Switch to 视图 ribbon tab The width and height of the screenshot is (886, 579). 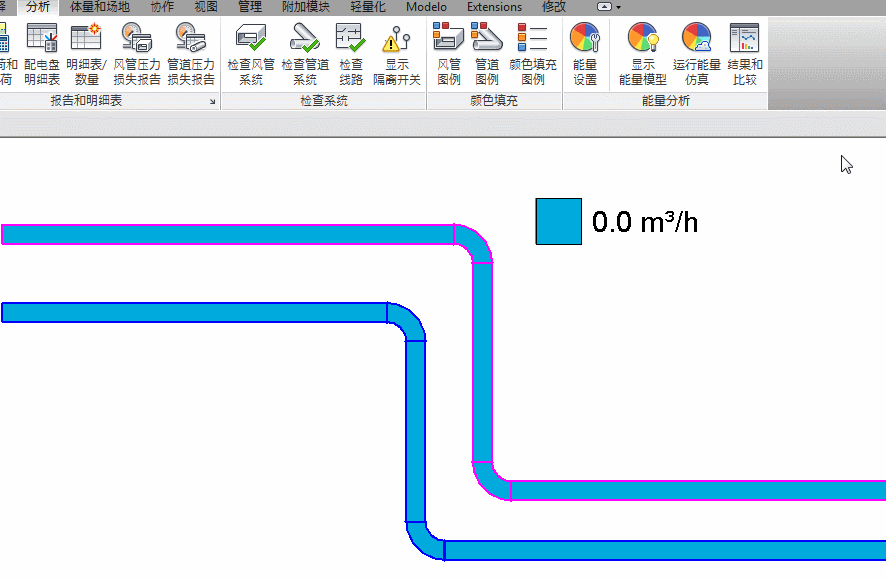click(x=206, y=7)
